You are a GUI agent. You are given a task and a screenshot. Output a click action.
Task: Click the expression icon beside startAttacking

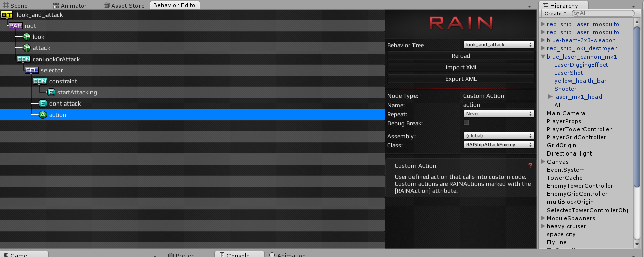(x=51, y=92)
